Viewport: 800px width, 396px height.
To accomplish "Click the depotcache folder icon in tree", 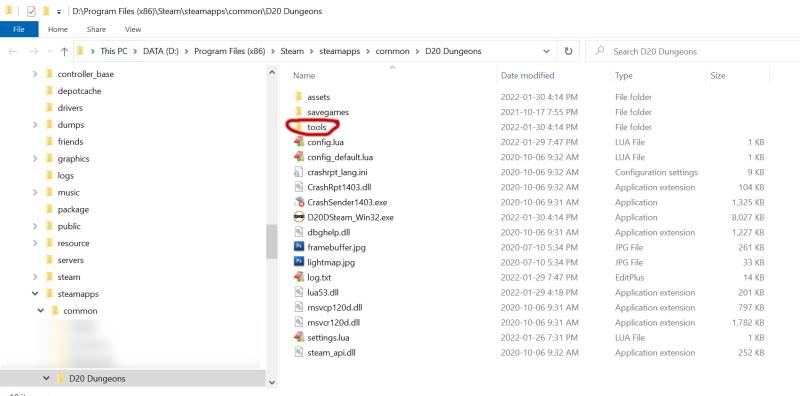I will tap(49, 91).
